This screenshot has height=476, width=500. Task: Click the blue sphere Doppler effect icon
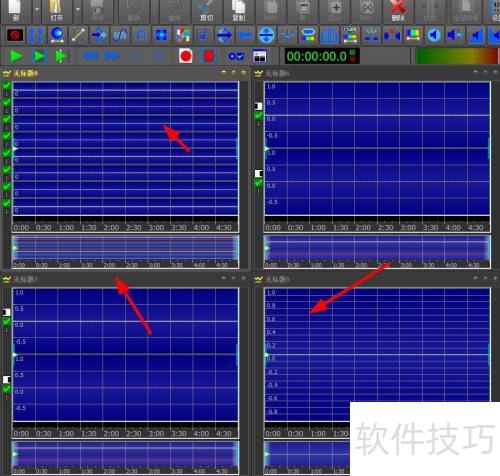pos(57,35)
